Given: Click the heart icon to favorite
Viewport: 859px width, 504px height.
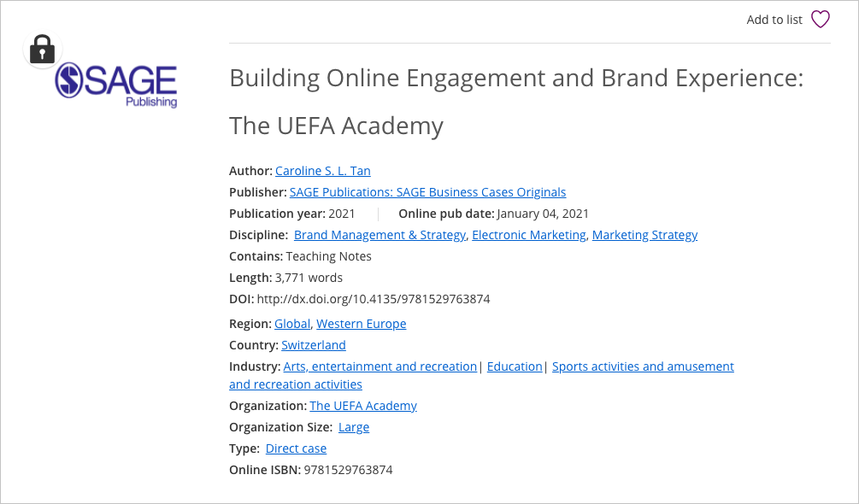Looking at the screenshot, I should 820,19.
